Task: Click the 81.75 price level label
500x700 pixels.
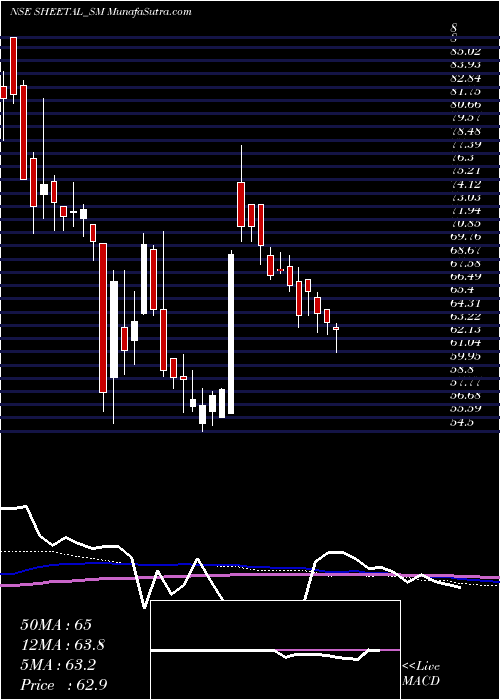Action: pyautogui.click(x=465, y=92)
